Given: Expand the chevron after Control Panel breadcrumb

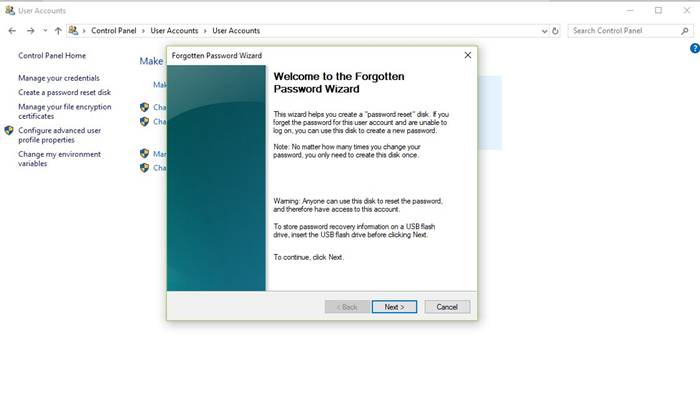Looking at the screenshot, I should point(143,31).
